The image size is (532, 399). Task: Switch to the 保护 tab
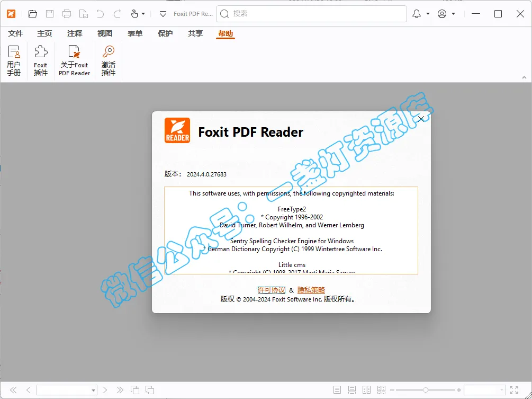[x=165, y=33]
